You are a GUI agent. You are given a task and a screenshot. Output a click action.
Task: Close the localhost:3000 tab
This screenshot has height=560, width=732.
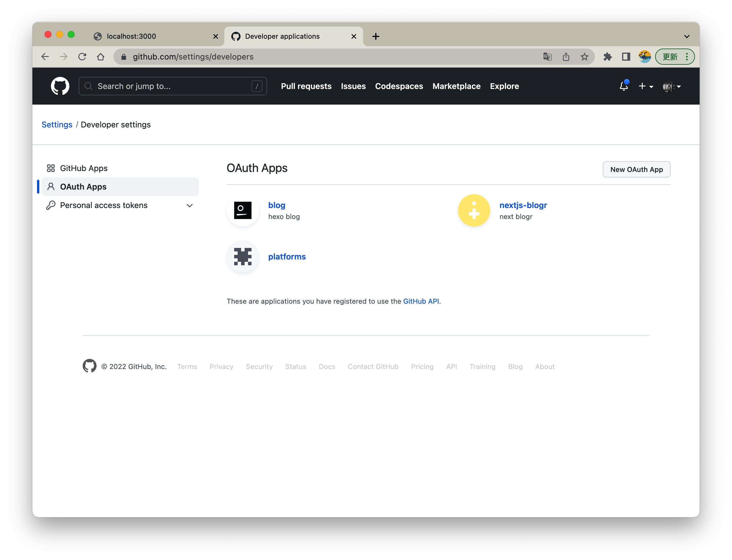point(215,36)
